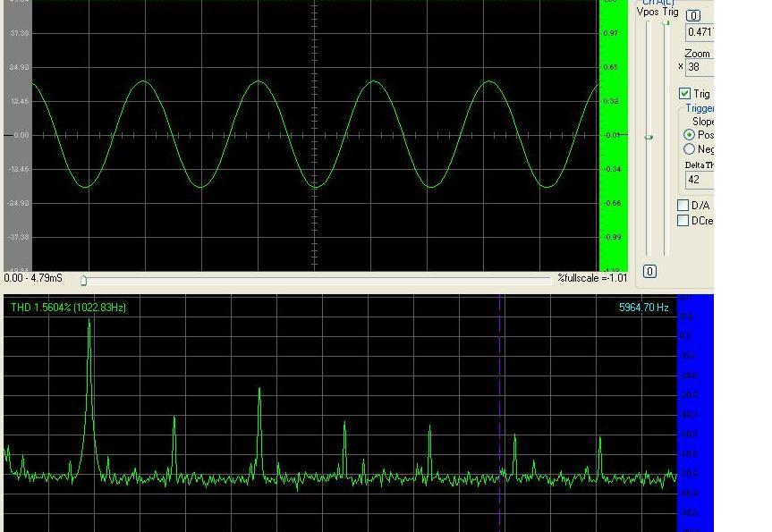Click the zero button above the 0.471 field
The height and width of the screenshot is (532, 772).
click(x=693, y=16)
